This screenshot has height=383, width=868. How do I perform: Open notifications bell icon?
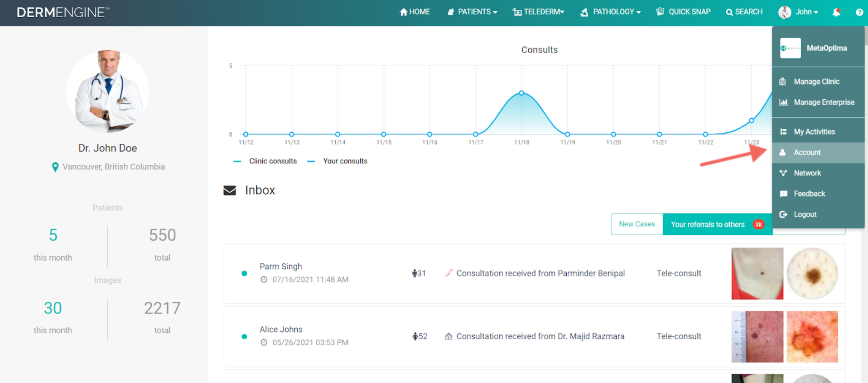836,12
